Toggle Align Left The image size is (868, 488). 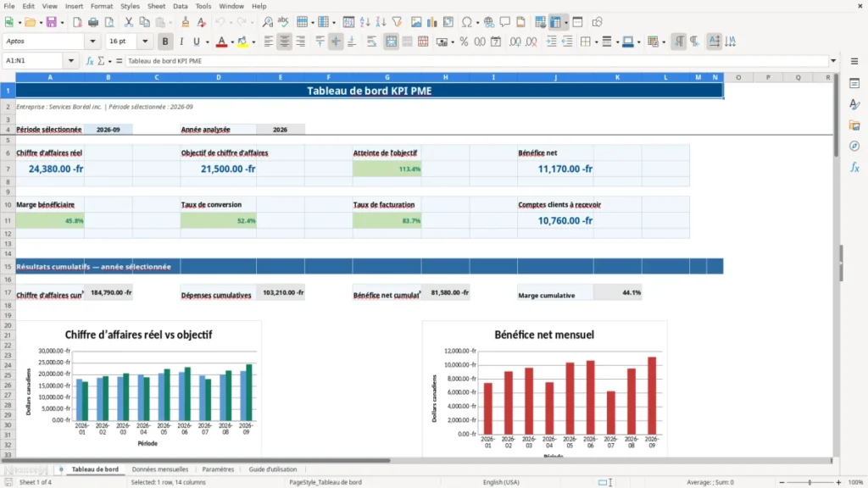269,42
